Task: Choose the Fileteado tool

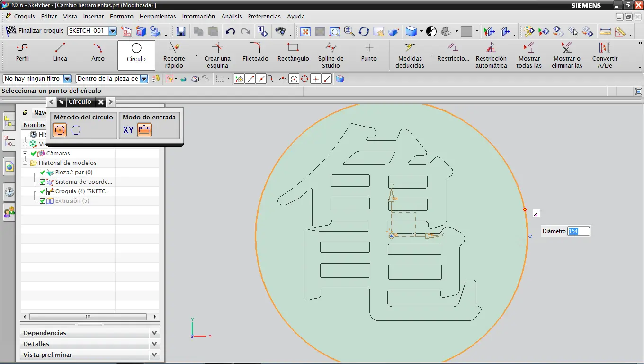Action: 255,52
